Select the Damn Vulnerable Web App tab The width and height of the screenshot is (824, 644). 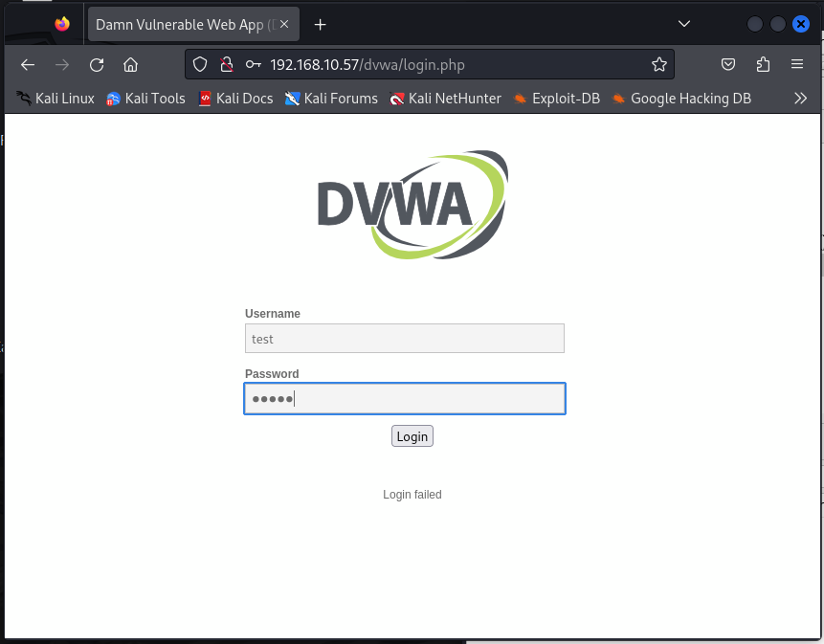(194, 24)
